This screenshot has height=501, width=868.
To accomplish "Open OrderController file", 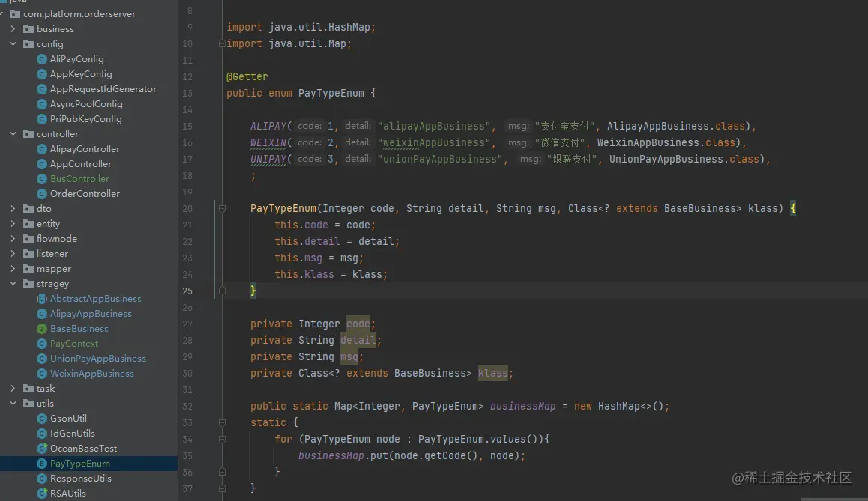I will coord(85,193).
